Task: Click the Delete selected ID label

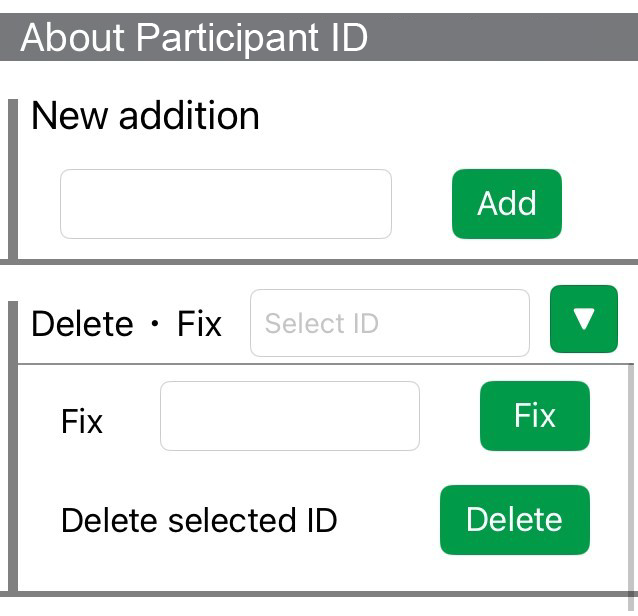Action: coord(199,520)
